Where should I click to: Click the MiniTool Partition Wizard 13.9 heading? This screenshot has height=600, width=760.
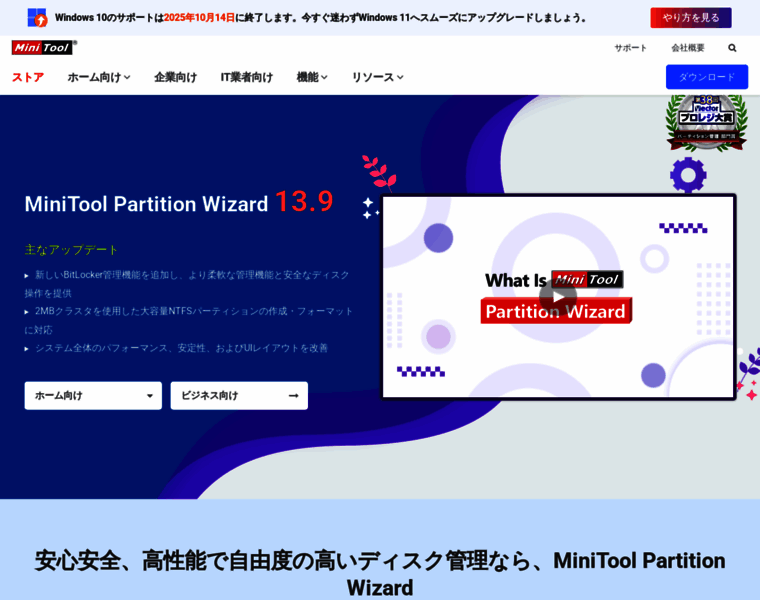(179, 202)
